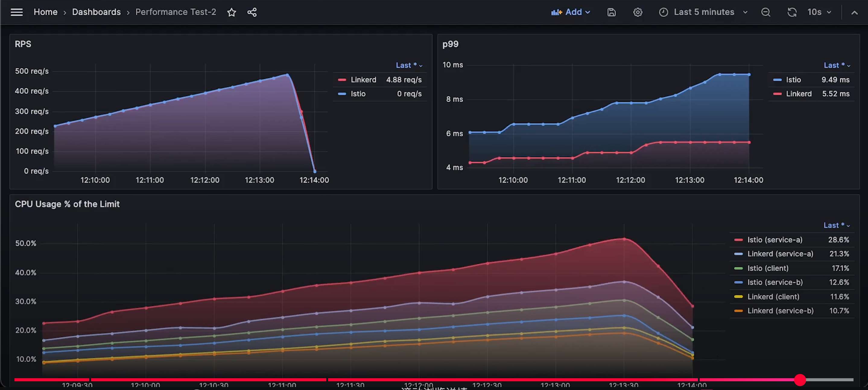868x390 pixels.
Task: Save dashboard with the disk icon
Action: pyautogui.click(x=611, y=12)
